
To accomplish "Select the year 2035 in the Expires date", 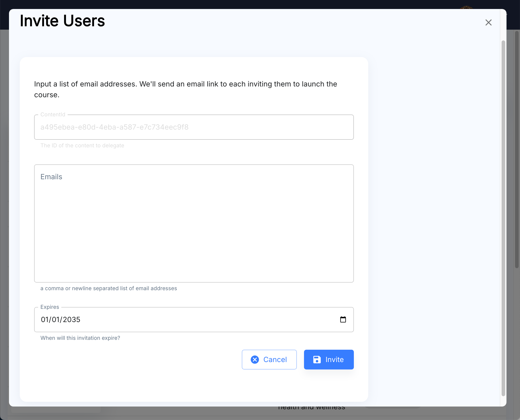I will 71,320.
